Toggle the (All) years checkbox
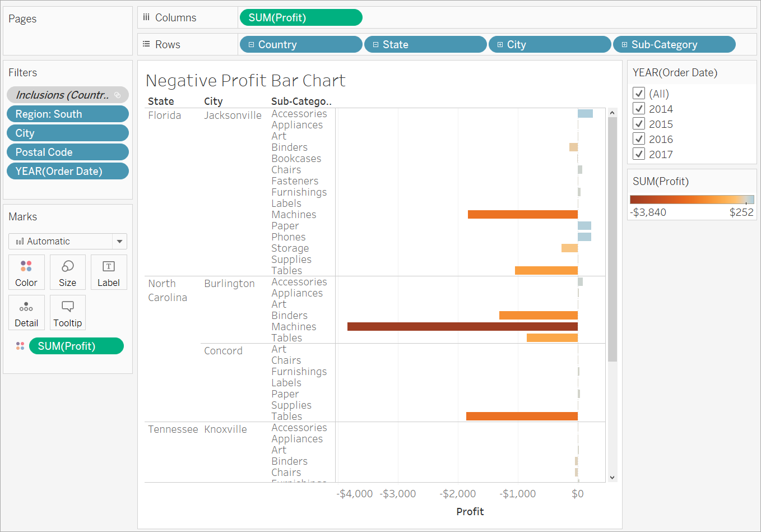Screen dimensions: 761x532 (x=639, y=94)
